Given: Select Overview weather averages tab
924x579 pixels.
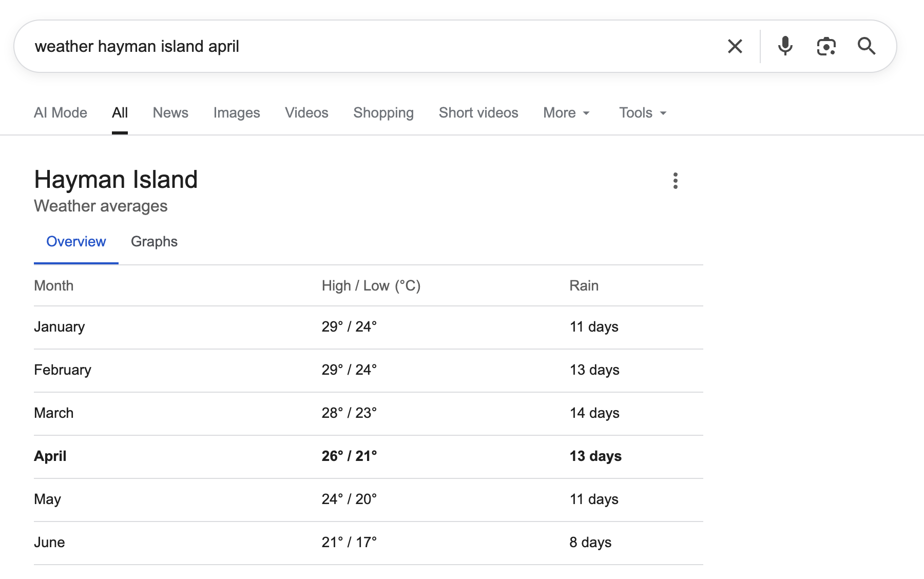Looking at the screenshot, I should (76, 242).
